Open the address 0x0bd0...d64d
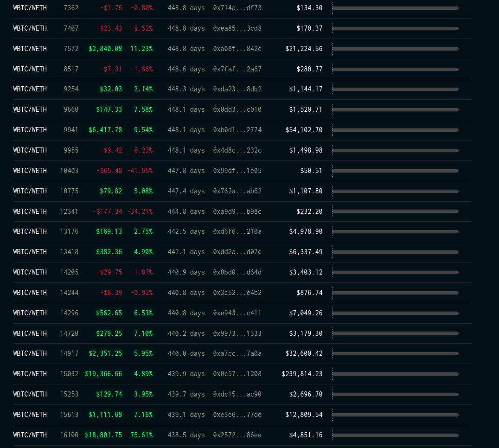 pyautogui.click(x=237, y=272)
